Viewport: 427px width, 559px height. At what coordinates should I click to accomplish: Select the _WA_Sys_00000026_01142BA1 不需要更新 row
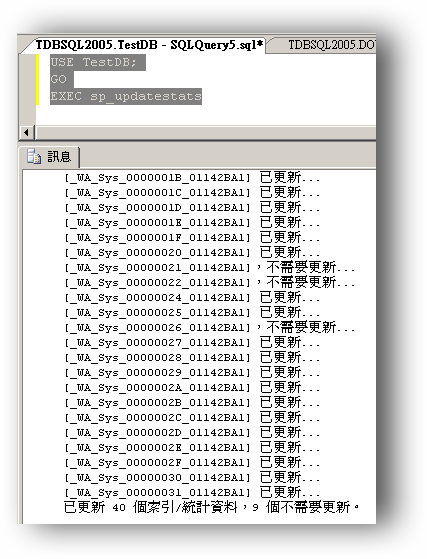(210, 328)
